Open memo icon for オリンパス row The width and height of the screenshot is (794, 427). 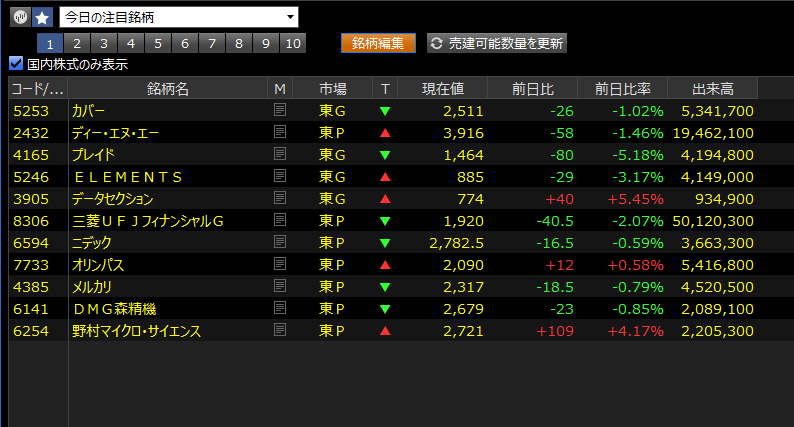click(280, 264)
